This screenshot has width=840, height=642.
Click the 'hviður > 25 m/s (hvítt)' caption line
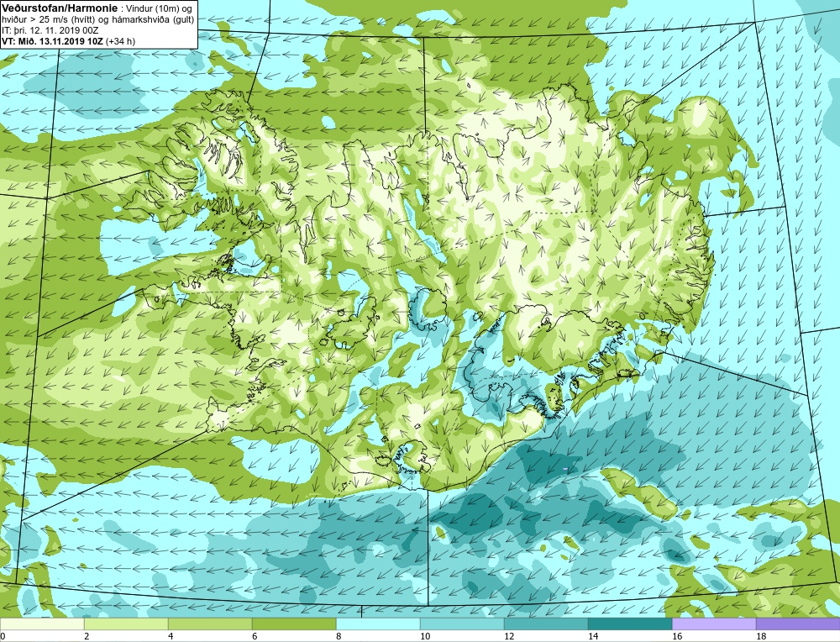tap(97, 19)
